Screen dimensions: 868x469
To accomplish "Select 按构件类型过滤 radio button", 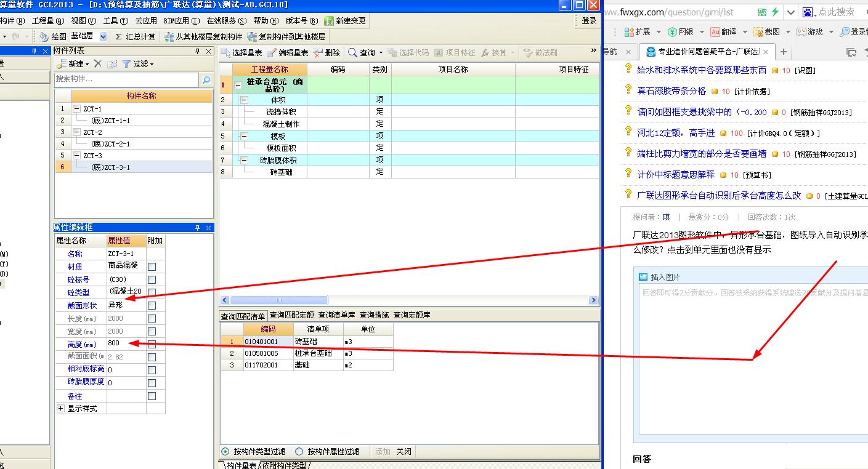I will point(225,451).
